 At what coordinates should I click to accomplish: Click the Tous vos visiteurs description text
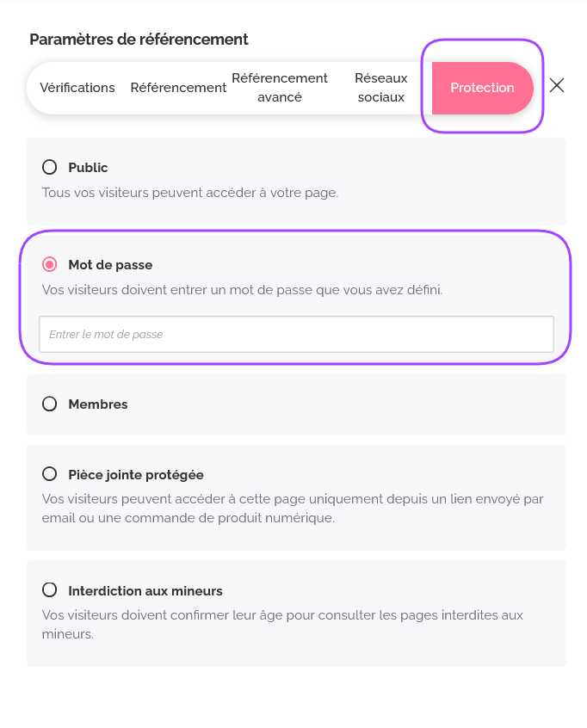190,193
